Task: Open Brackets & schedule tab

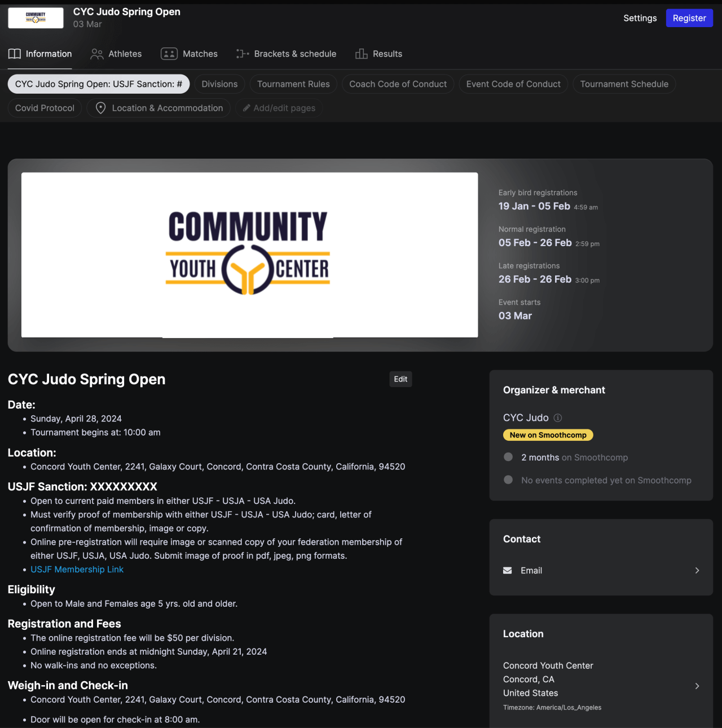Action: click(x=286, y=54)
